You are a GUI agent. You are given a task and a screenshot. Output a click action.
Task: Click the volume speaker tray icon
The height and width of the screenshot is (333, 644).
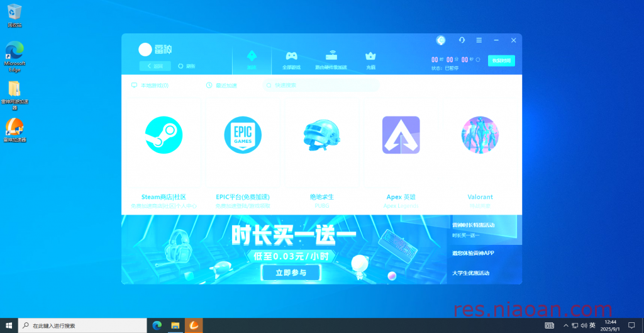pos(584,325)
